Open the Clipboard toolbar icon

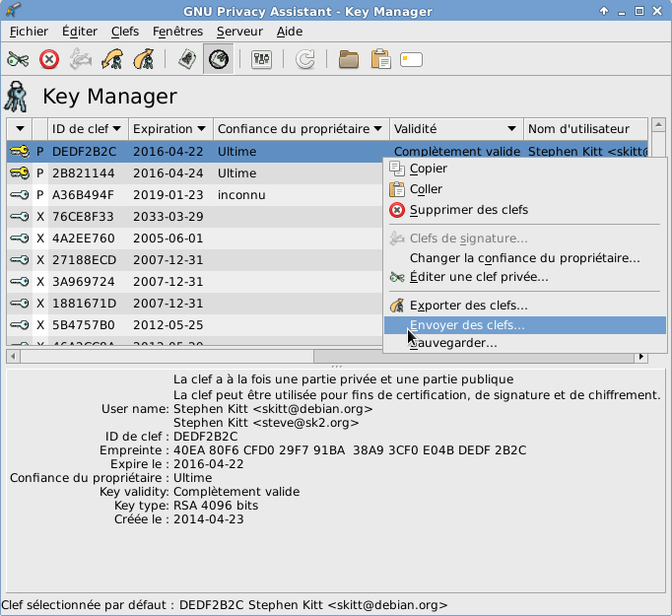(379, 60)
